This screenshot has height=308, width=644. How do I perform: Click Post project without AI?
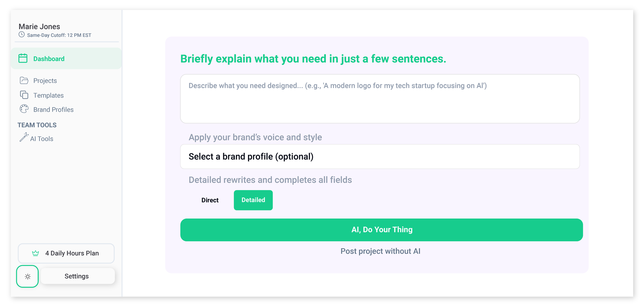click(x=380, y=251)
